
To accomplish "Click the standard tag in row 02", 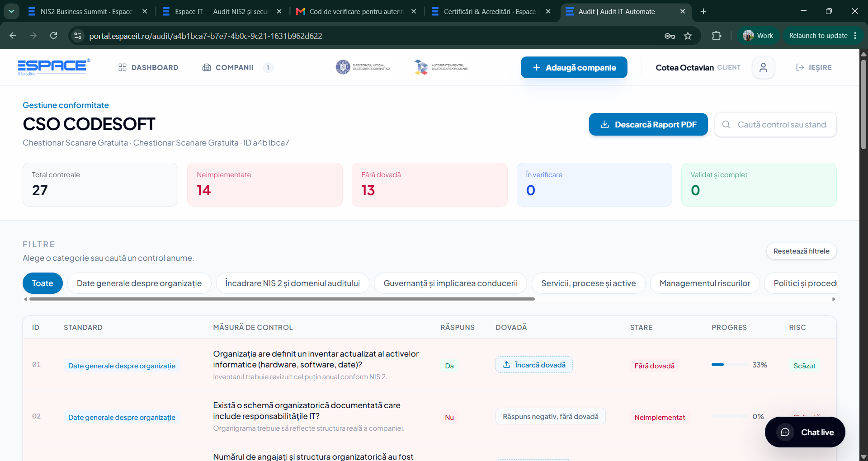I will tap(122, 417).
